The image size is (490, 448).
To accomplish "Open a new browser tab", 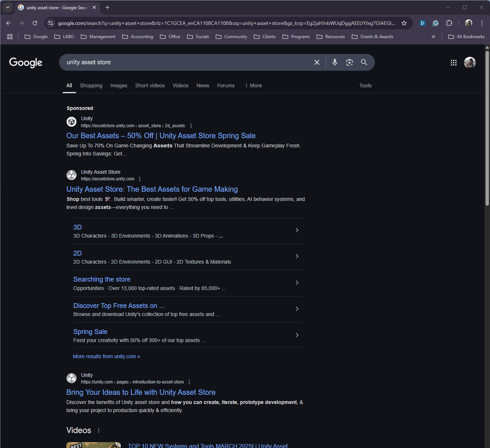I will point(107,7).
